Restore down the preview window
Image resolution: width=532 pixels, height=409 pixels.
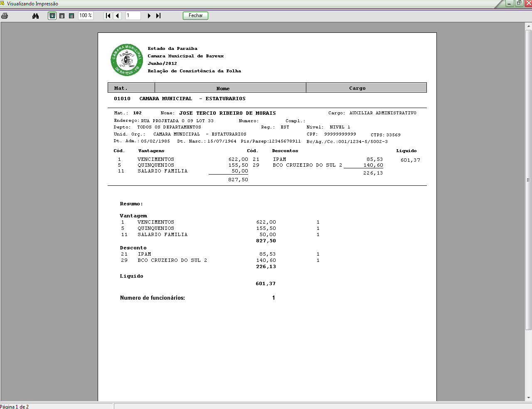click(x=519, y=3)
